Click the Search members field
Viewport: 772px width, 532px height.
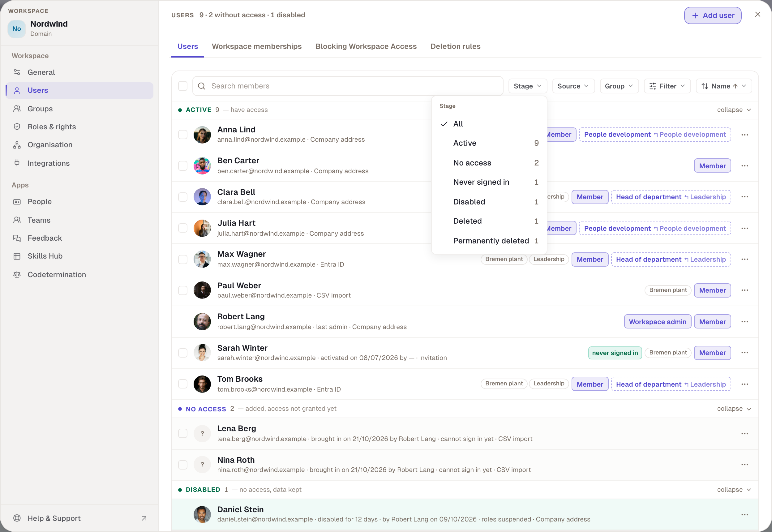point(348,86)
